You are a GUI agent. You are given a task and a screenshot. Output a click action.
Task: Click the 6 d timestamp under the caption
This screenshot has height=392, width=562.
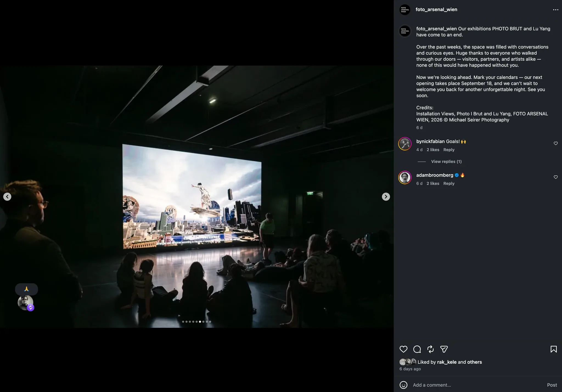coord(419,128)
